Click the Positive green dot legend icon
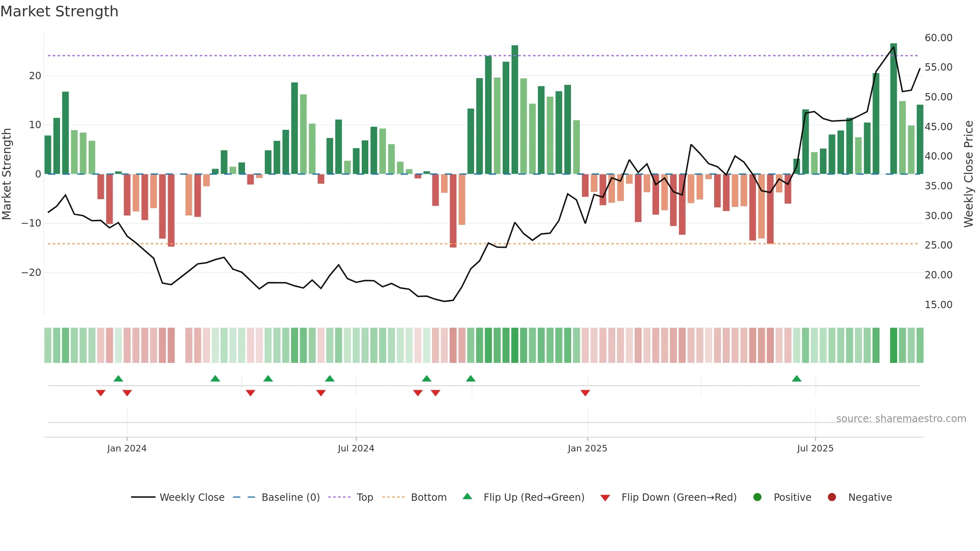Image resolution: width=980 pixels, height=551 pixels. click(757, 497)
